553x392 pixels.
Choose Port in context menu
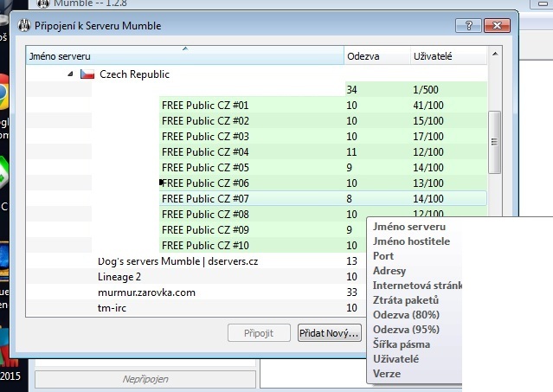tap(383, 256)
